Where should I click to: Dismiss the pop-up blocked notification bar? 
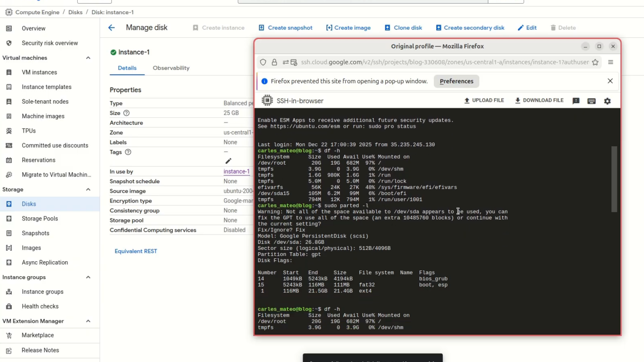pyautogui.click(x=610, y=81)
